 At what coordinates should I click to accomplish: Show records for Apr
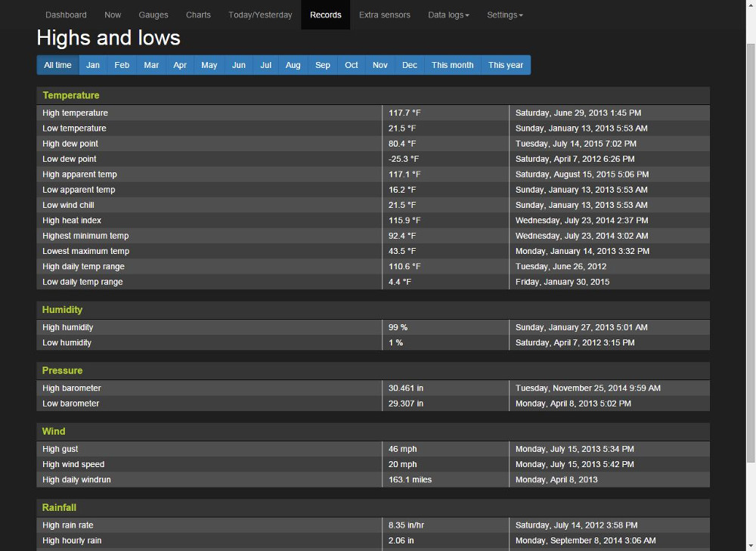180,65
